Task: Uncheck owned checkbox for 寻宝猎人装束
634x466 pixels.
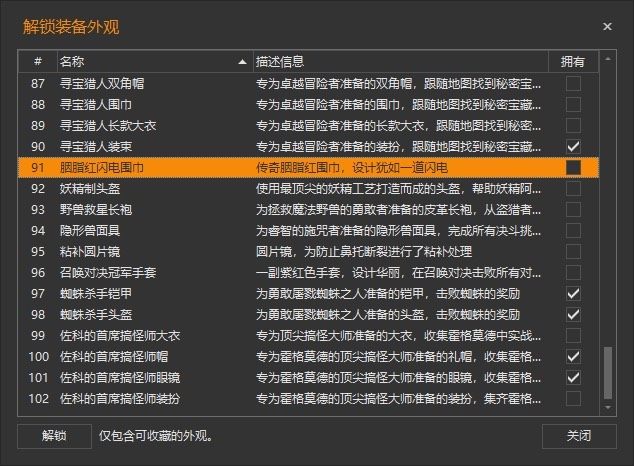Action: [x=573, y=147]
